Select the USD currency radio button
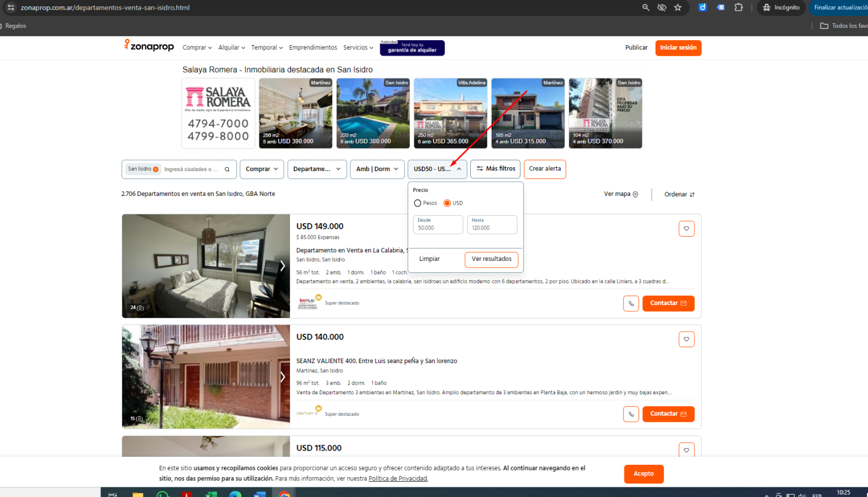Image resolution: width=868 pixels, height=497 pixels. 446,203
